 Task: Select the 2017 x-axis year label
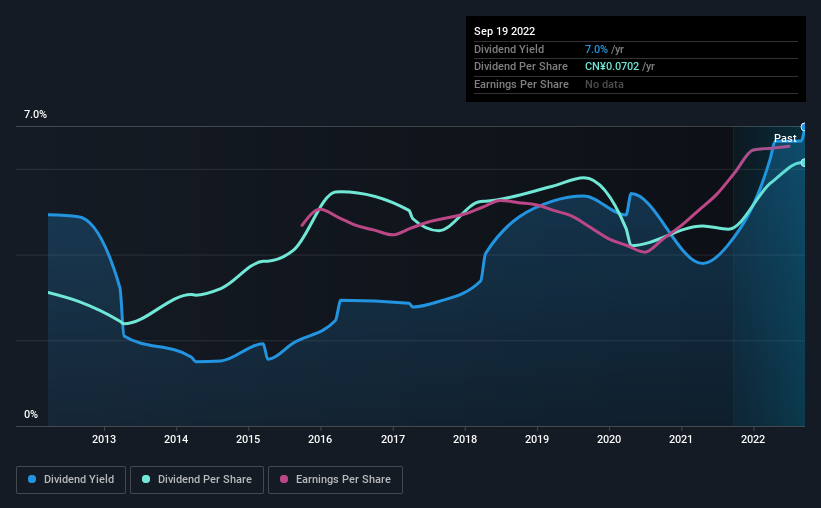point(392,439)
